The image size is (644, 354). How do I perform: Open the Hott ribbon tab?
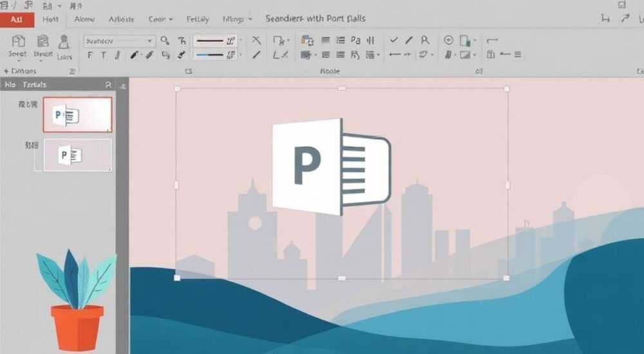[50, 19]
